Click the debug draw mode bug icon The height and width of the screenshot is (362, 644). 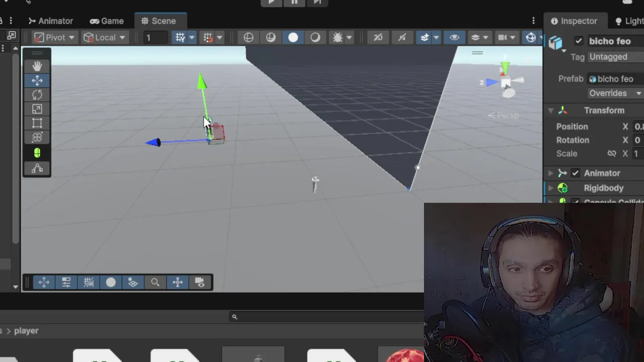point(338,38)
